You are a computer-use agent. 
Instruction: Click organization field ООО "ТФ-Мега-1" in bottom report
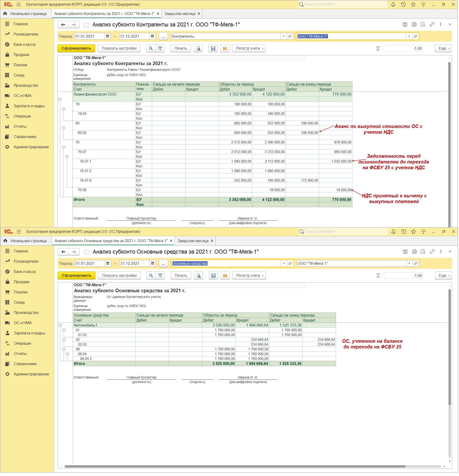[x=352, y=264]
